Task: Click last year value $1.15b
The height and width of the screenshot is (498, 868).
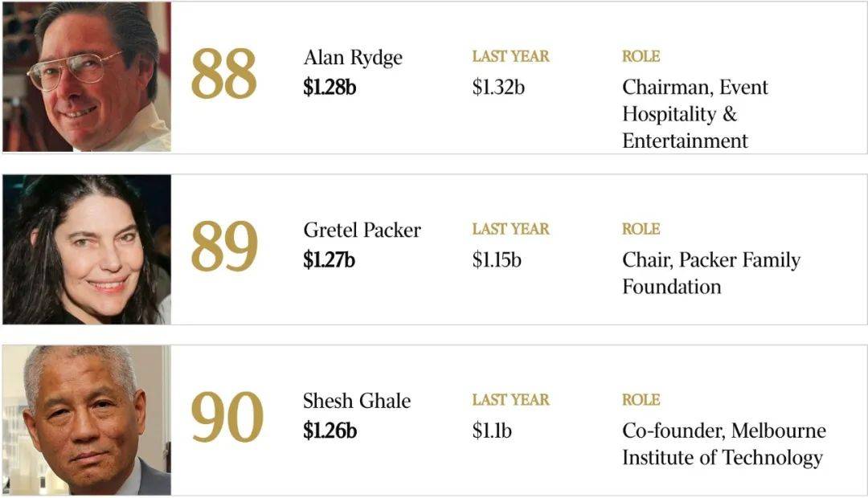Action: coord(497,260)
